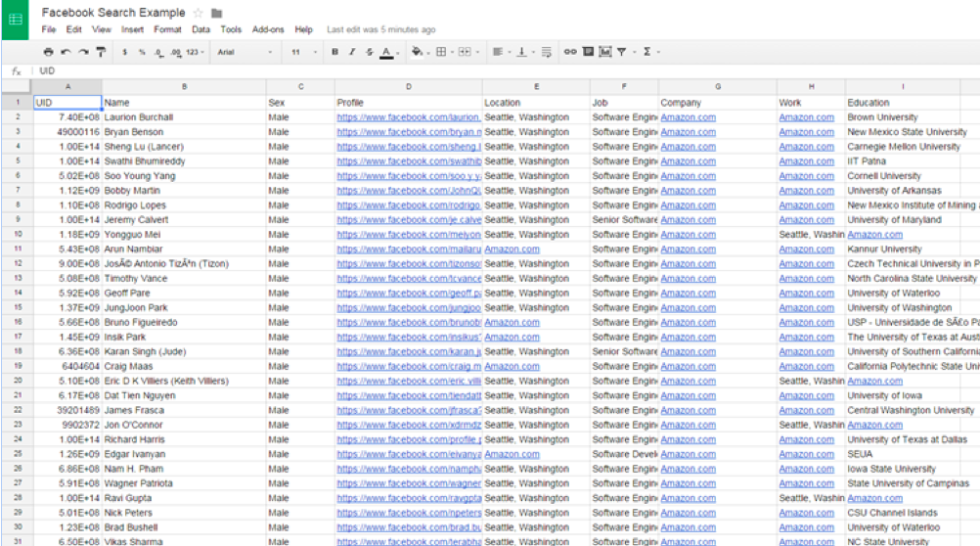Open Education Amazon.com link in Yongguo Mei row
Screen dimensions: 980x546
click(875, 235)
